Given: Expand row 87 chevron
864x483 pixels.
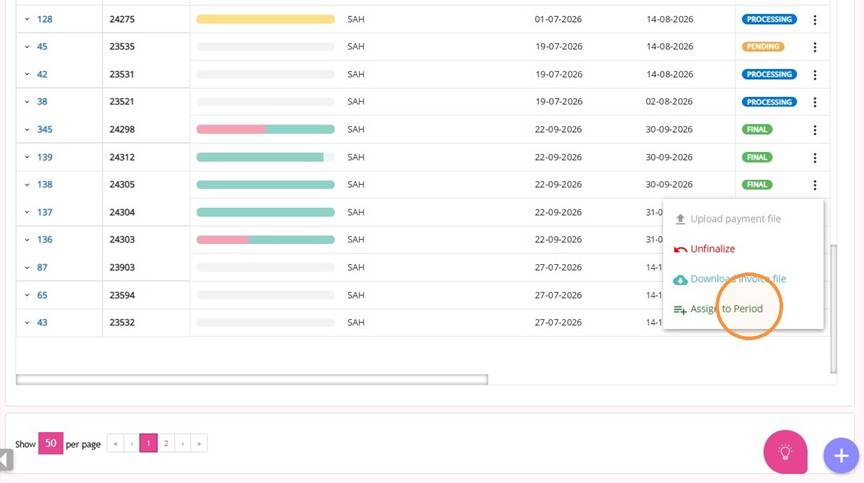Looking at the screenshot, I should point(27,268).
